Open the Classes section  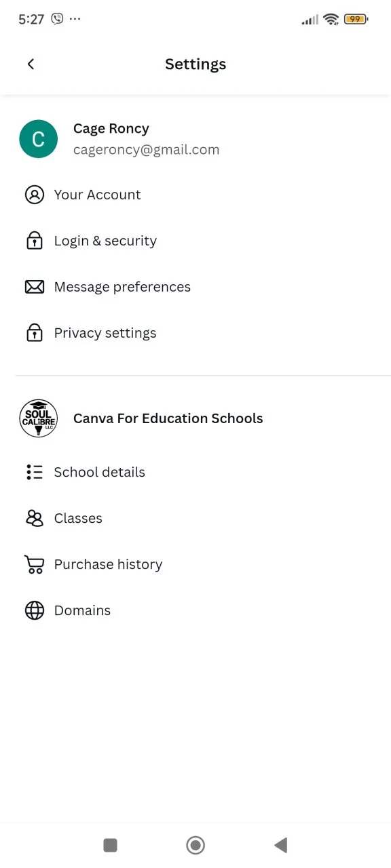[195, 518]
